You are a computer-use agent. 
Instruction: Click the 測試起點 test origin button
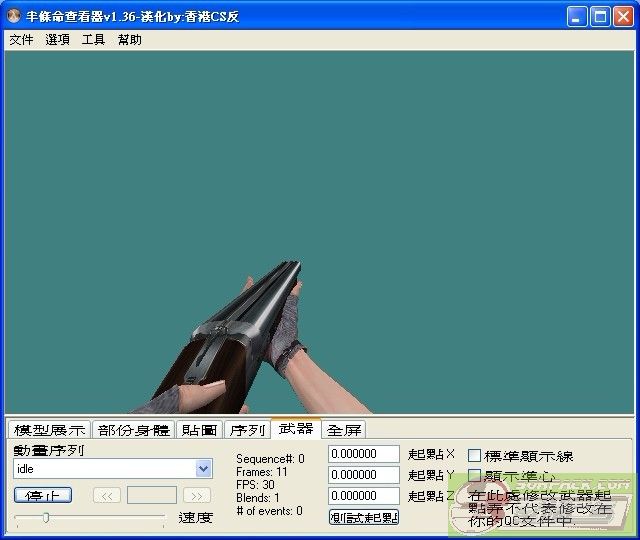click(x=364, y=517)
